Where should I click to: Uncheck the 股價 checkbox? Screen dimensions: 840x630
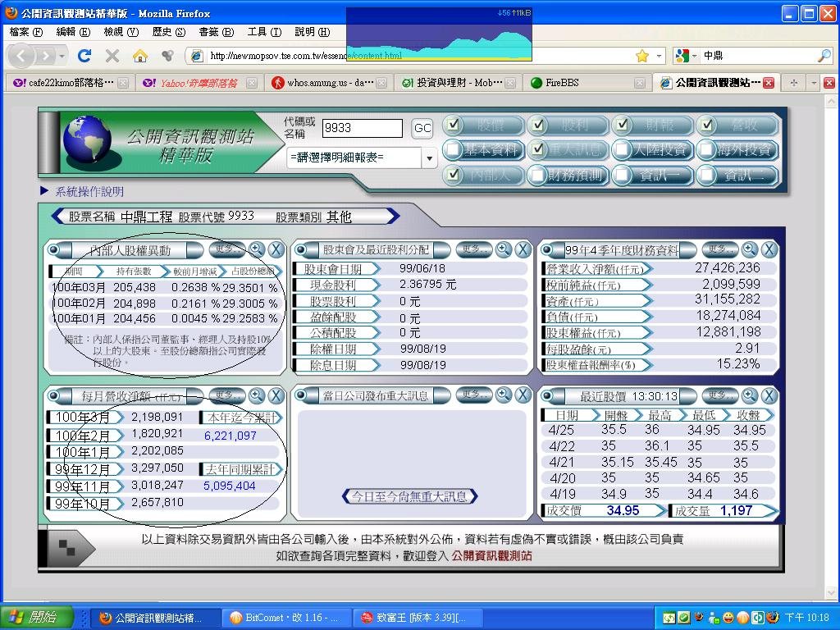pyautogui.click(x=454, y=125)
